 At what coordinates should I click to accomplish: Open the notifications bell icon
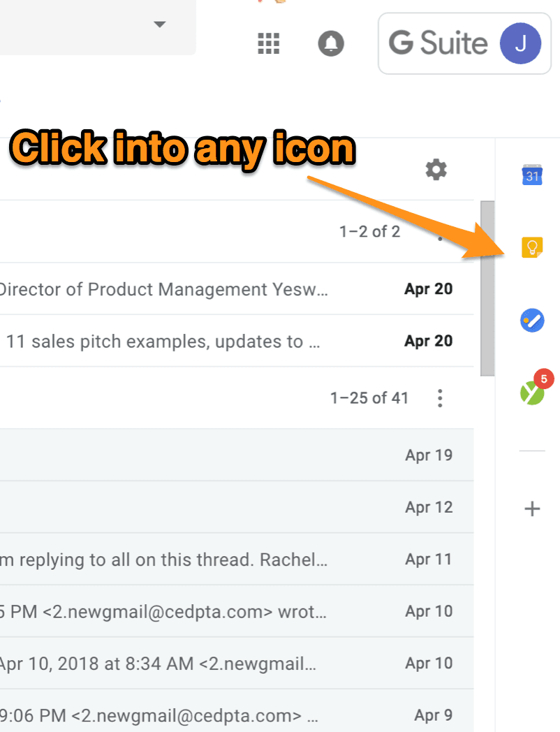(331, 43)
